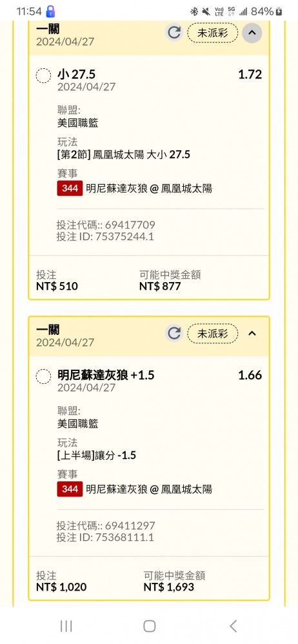Collapse the second bet card chevron
Viewport: 298px width, 644px height.
(252, 333)
